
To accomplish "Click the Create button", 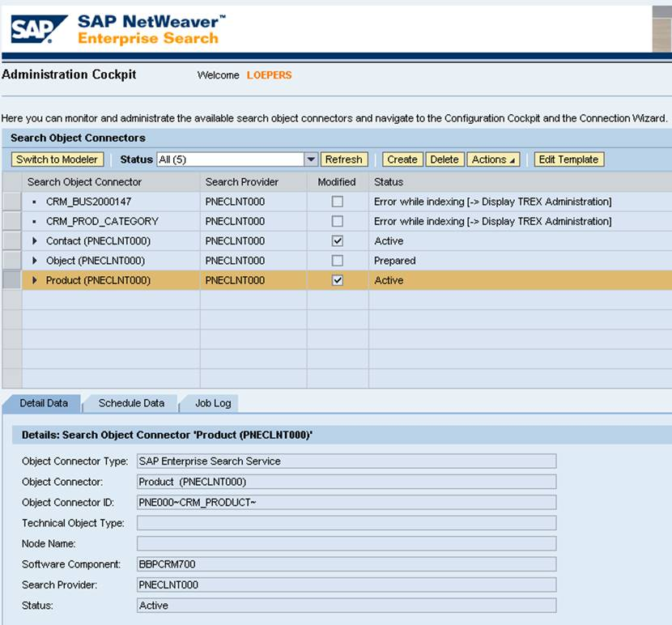I will point(402,159).
